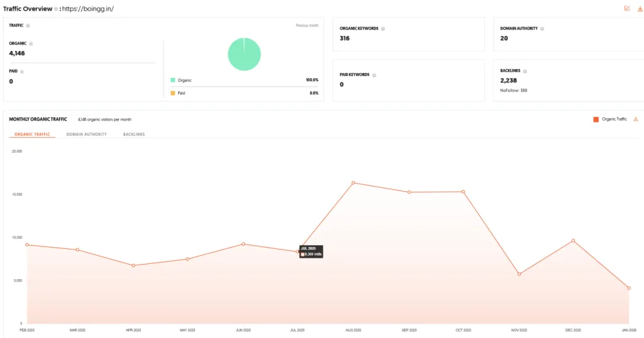Screen dimensions: 644x338
Task: Click the info icon beside PAID KEYWORDS
Action: [x=374, y=75]
